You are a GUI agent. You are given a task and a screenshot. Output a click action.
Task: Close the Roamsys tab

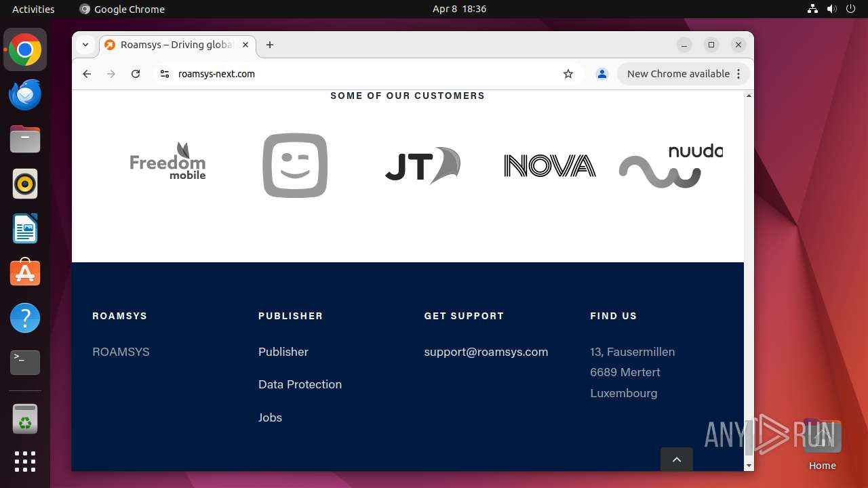tap(245, 45)
